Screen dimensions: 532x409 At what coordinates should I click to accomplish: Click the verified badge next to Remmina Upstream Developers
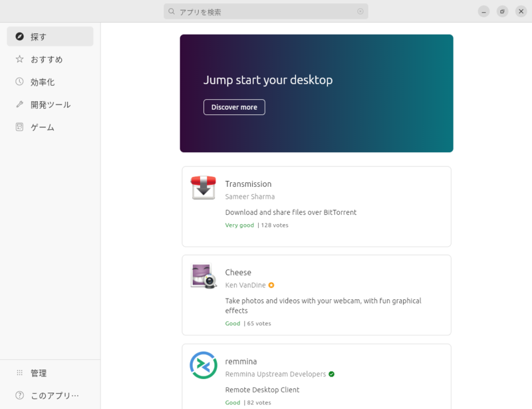tap(331, 374)
